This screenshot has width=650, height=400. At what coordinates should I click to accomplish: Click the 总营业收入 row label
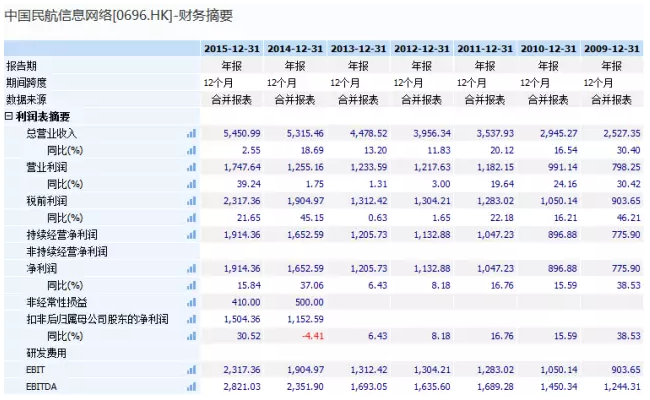pyautogui.click(x=51, y=133)
